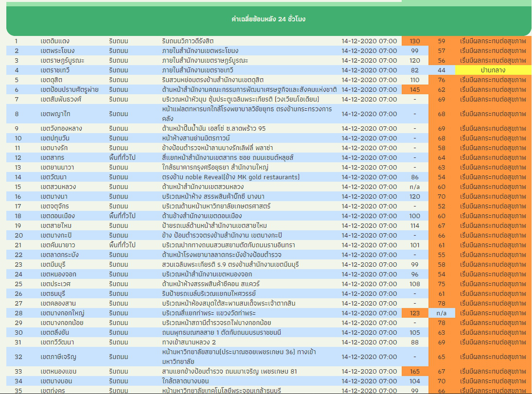Click the location "ทางเข้าสนามหลวง 2"
Viewport: 532px width, 394px height.
tap(189, 342)
